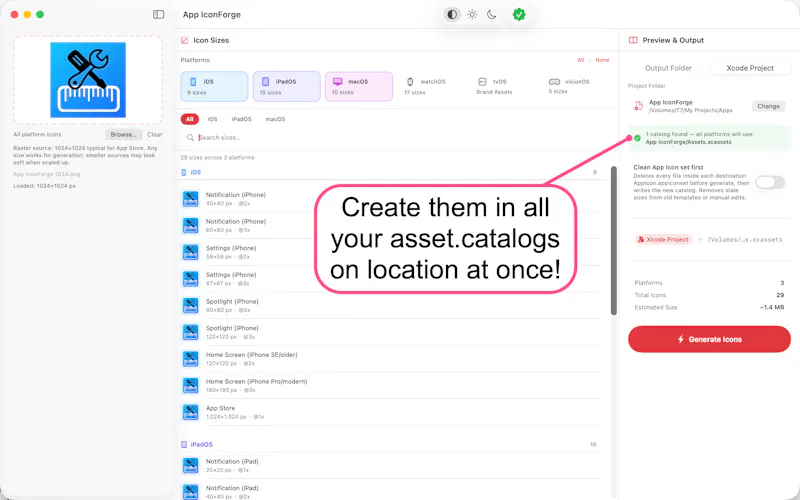Screen dimensions: 800x500
Task: Enable the watchOS platform card
Action: click(x=431, y=86)
